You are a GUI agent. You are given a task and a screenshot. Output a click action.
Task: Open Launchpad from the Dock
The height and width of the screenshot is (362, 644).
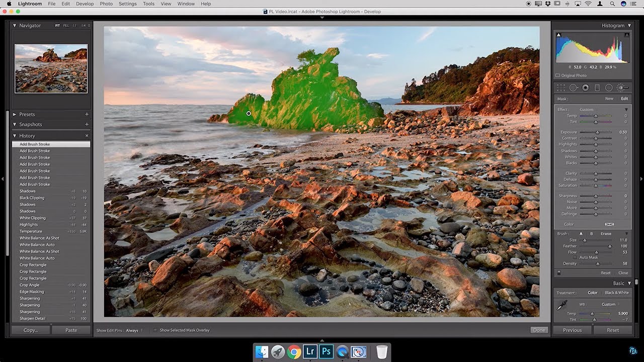click(x=278, y=351)
